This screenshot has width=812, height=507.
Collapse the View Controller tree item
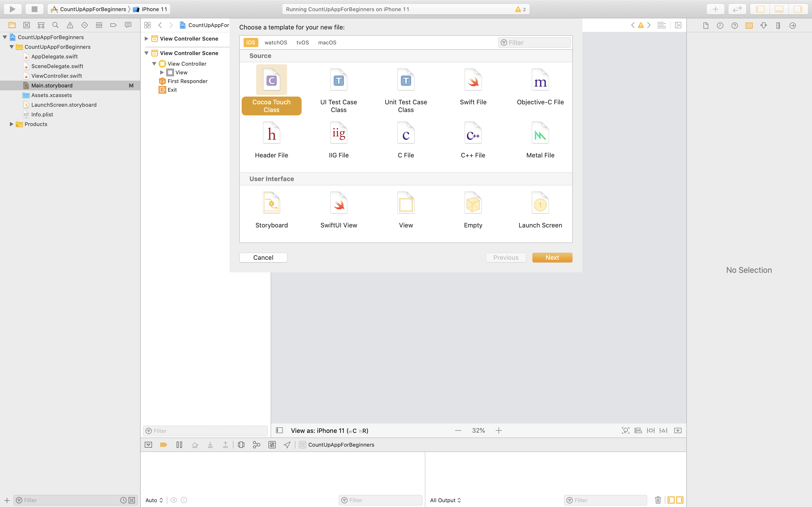click(154, 64)
